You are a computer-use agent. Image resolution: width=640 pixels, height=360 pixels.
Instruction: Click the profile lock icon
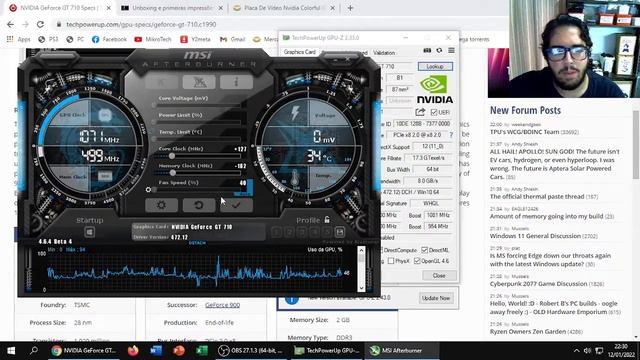[x=327, y=220]
